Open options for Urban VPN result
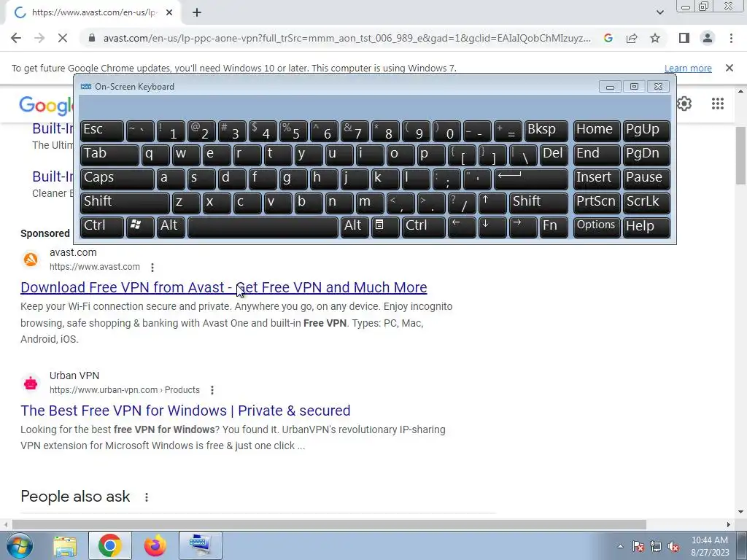Viewport: 747px width, 560px height. (212, 390)
